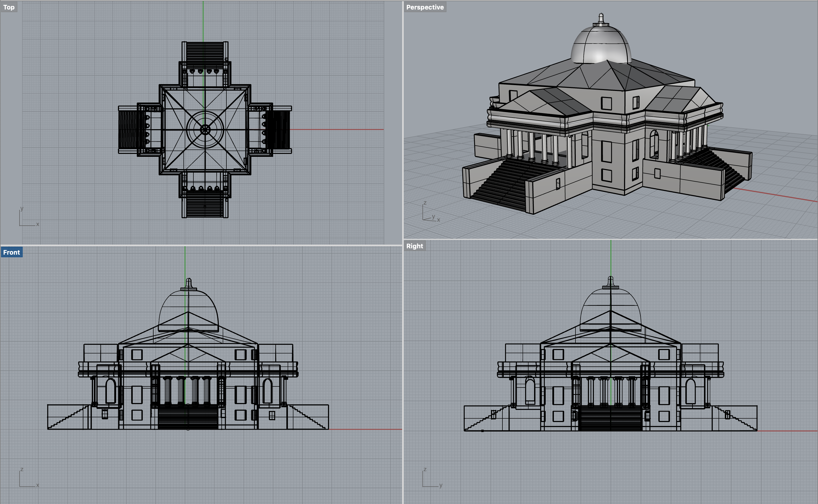Click the active Front viewport label
This screenshot has height=504, width=818.
tap(11, 252)
